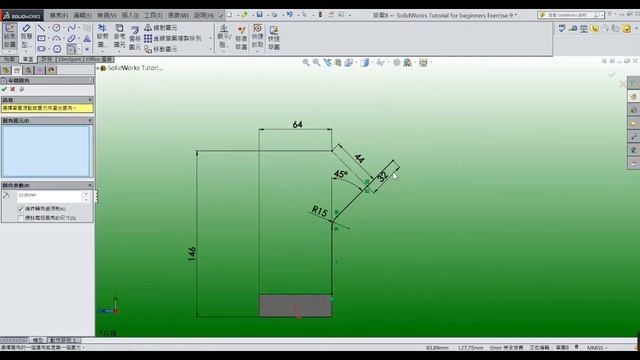Image resolution: width=640 pixels, height=360 pixels.
Task: Select the Spline sketch tool
Action: click(x=71, y=28)
